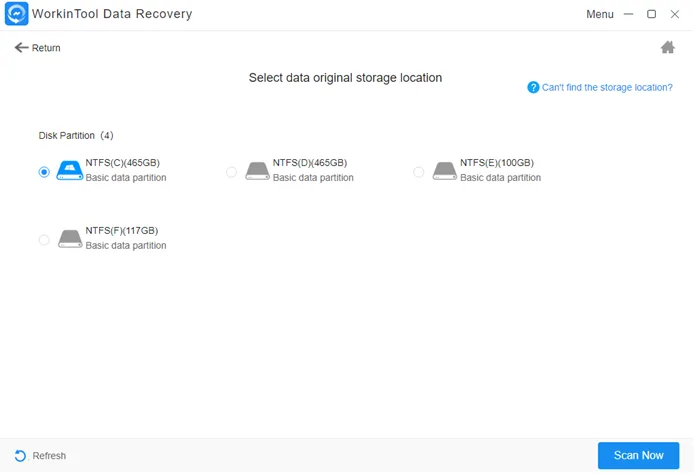Start scanning with Scan Now button
Image resolution: width=700 pixels, height=475 pixels.
click(x=638, y=455)
